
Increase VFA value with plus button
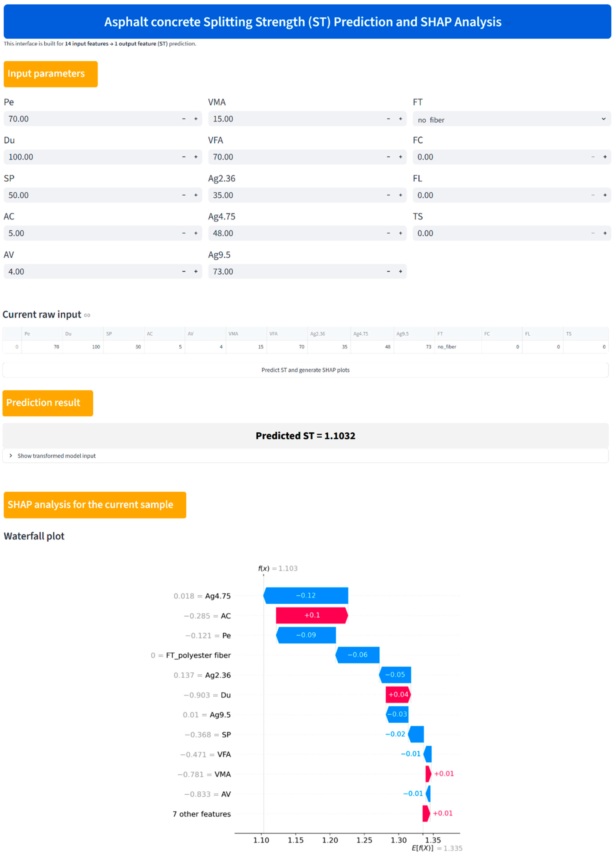400,157
